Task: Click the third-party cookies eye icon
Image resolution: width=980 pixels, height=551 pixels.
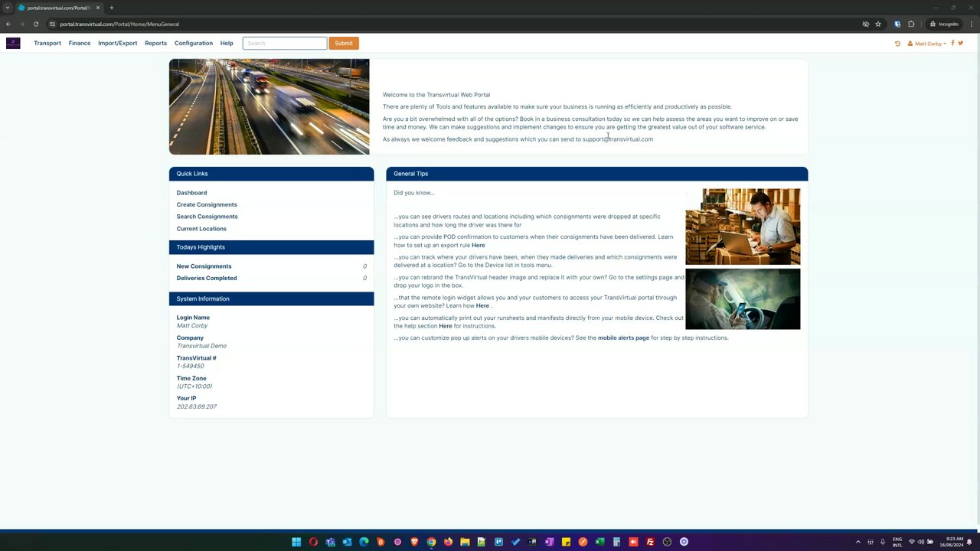Action: (866, 24)
